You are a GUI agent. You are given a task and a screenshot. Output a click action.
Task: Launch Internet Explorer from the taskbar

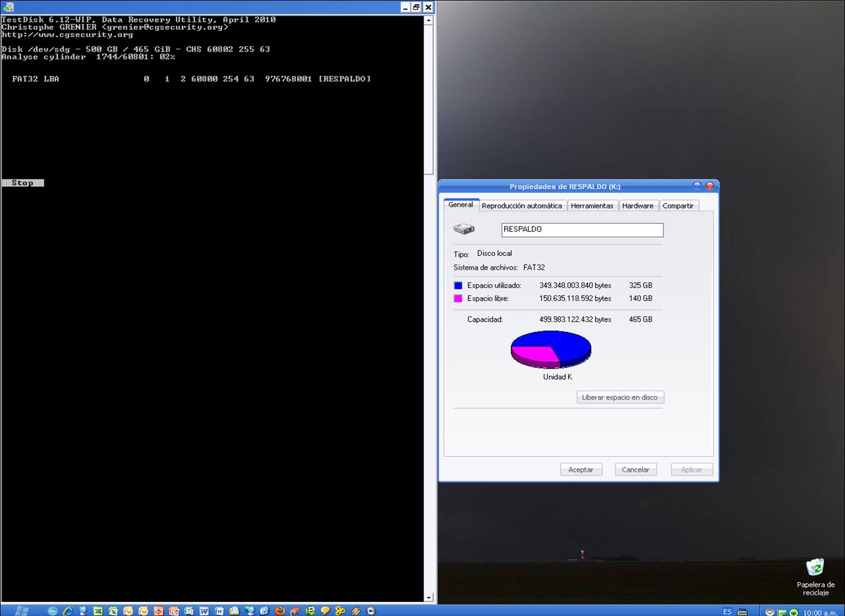click(68, 611)
